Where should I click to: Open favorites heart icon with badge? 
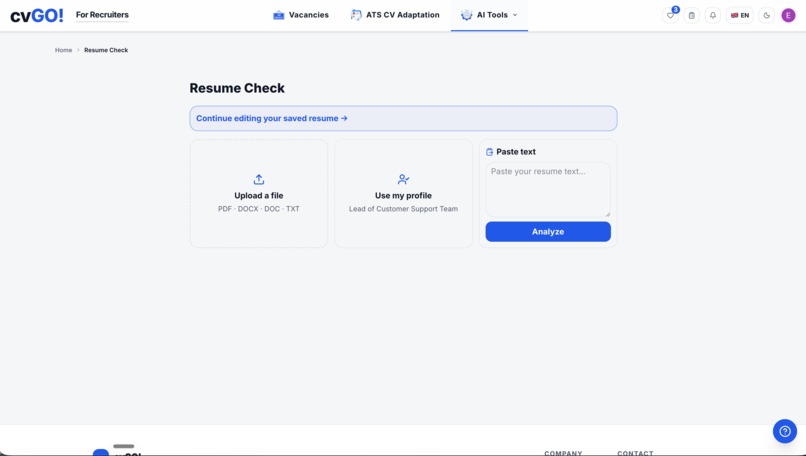tap(671, 15)
